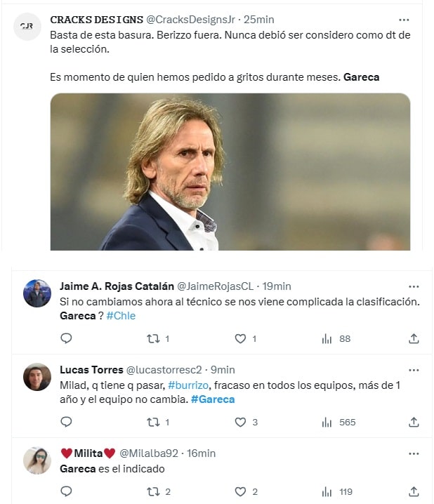
Task: Share Lucas Torres's tweet
Action: [414, 422]
